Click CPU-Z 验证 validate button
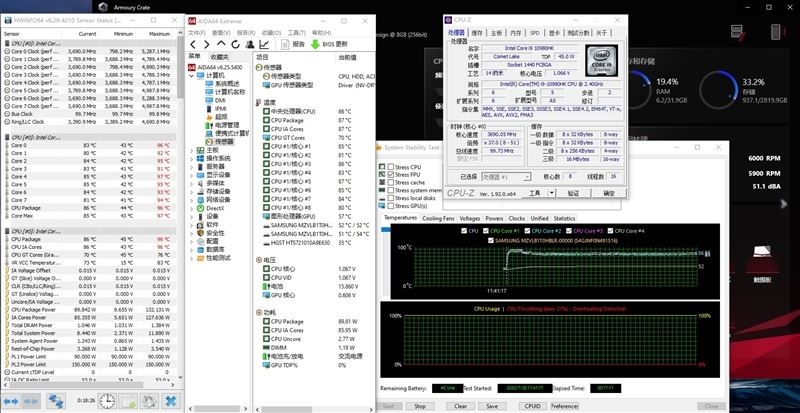 (573, 193)
